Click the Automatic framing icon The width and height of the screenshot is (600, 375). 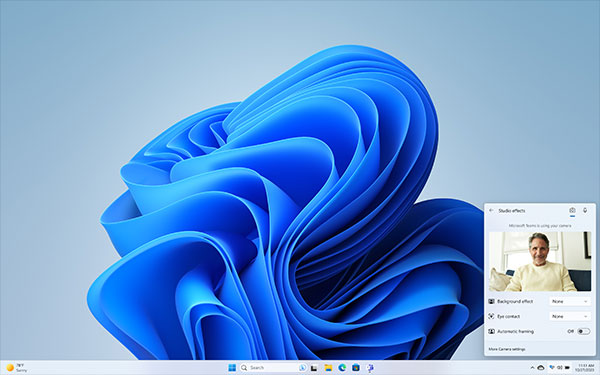coord(492,331)
